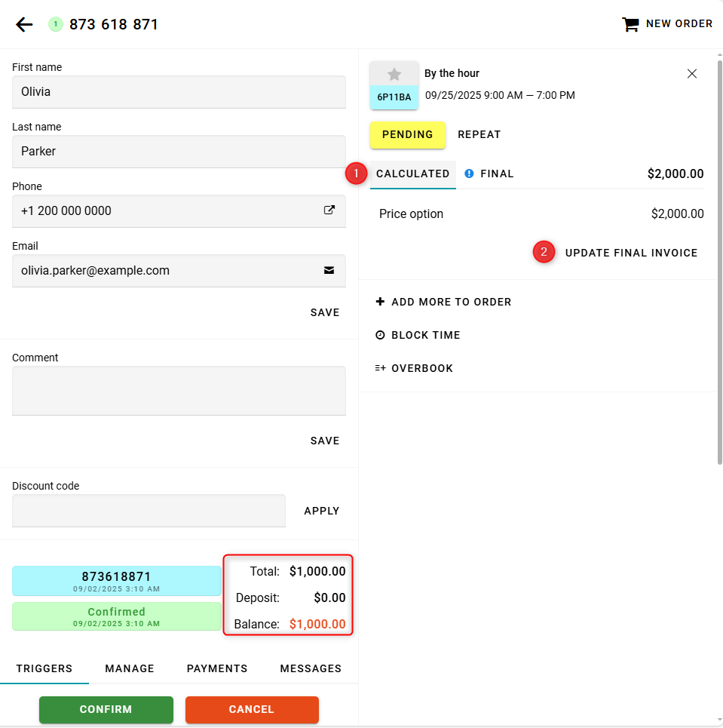
Task: Click the Block Time clock icon
Action: [x=380, y=335]
